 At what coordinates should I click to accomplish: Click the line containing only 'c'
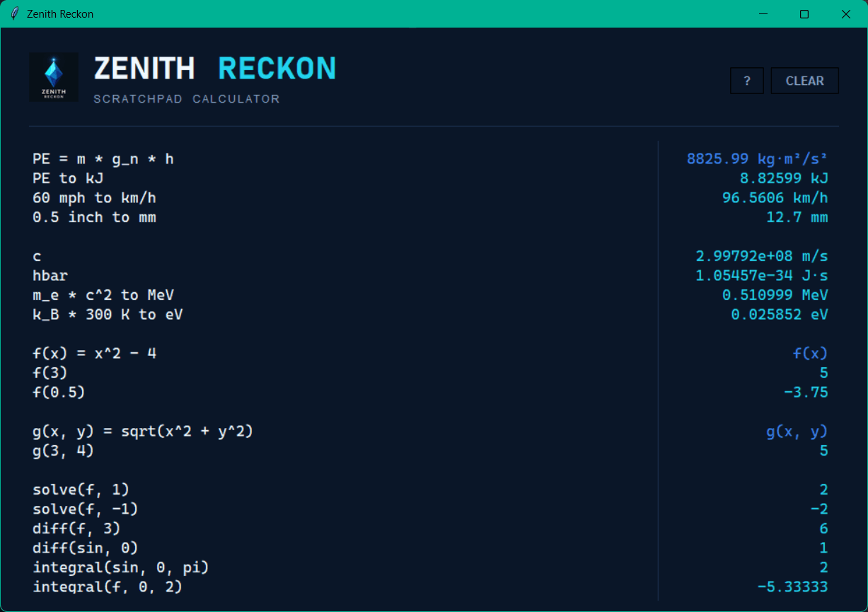[x=37, y=256]
